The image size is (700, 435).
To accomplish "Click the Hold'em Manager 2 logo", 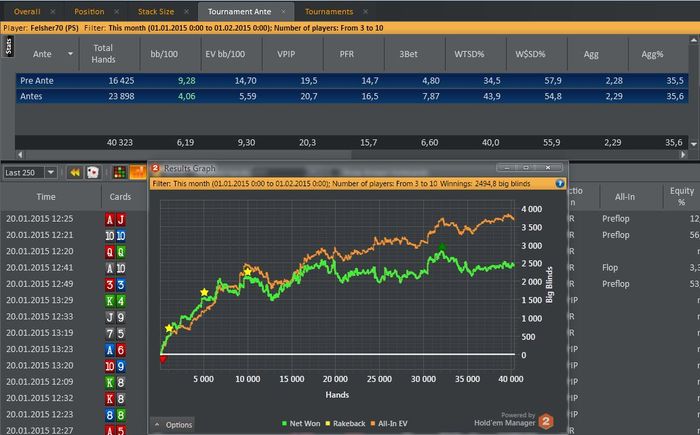I will coord(546,421).
